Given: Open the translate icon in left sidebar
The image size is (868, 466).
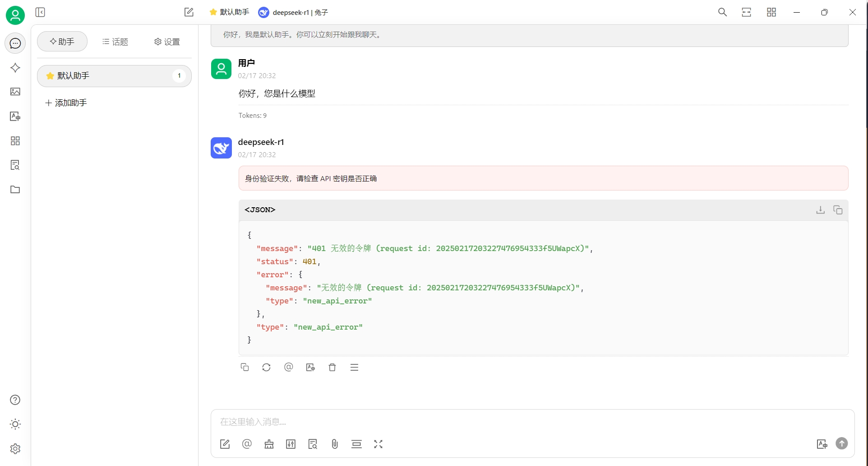Looking at the screenshot, I should 15,116.
